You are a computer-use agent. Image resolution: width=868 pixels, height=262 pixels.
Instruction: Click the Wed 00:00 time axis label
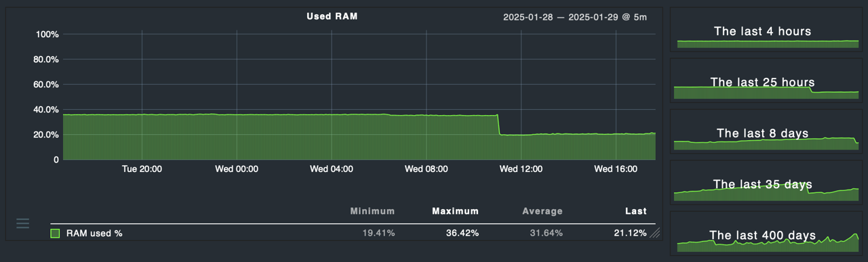click(x=237, y=169)
